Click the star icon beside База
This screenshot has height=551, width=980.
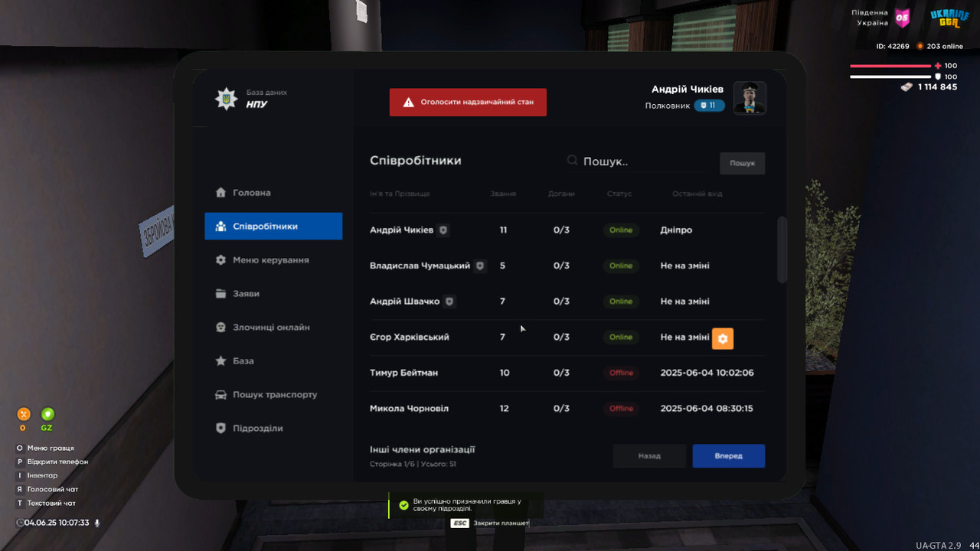[x=220, y=361]
